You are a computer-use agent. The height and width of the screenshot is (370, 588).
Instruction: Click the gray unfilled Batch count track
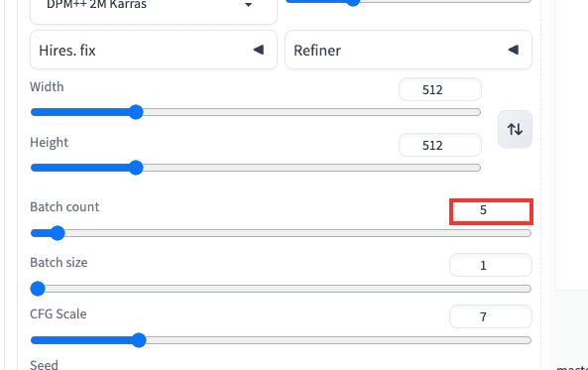pyautogui.click(x=297, y=233)
